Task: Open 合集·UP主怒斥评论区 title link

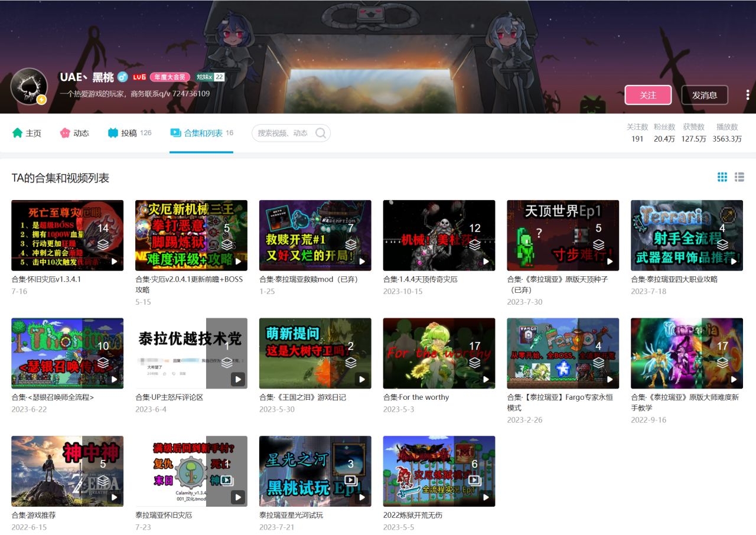Action: [x=170, y=397]
